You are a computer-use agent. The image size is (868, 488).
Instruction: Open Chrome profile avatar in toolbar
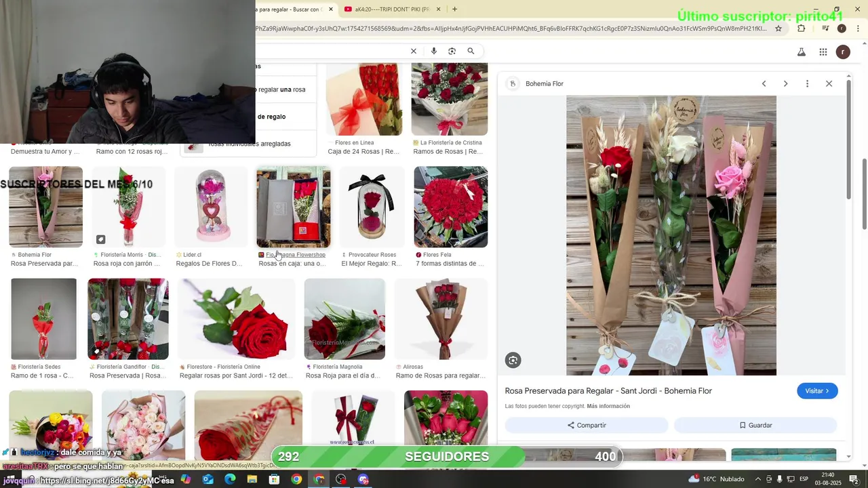pyautogui.click(x=842, y=28)
